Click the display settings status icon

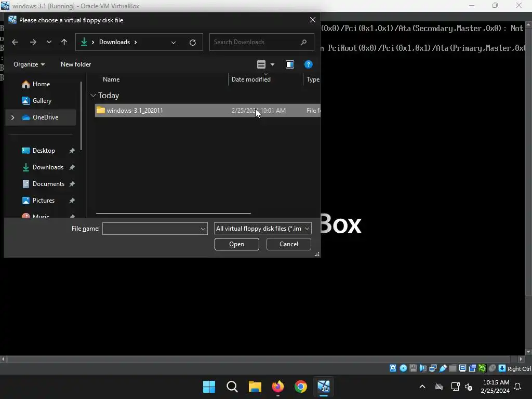tap(462, 368)
